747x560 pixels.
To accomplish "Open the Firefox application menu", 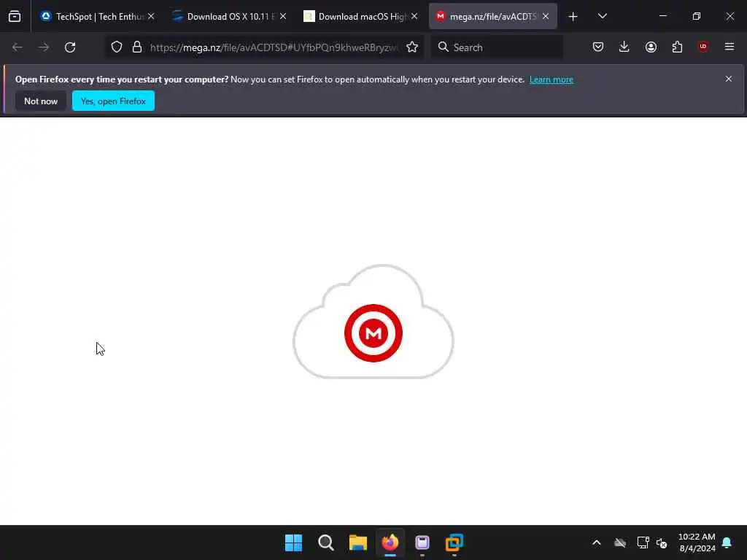I will (729, 47).
